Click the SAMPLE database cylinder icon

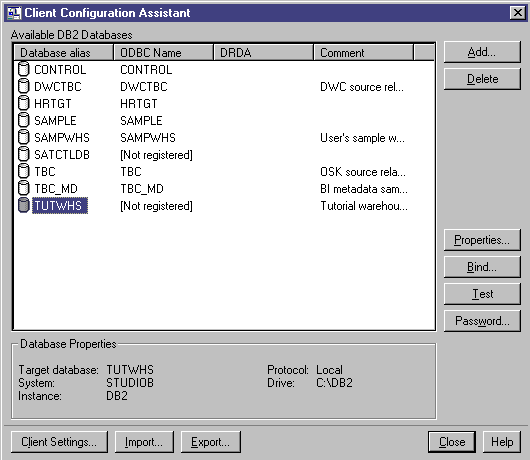pos(23,120)
